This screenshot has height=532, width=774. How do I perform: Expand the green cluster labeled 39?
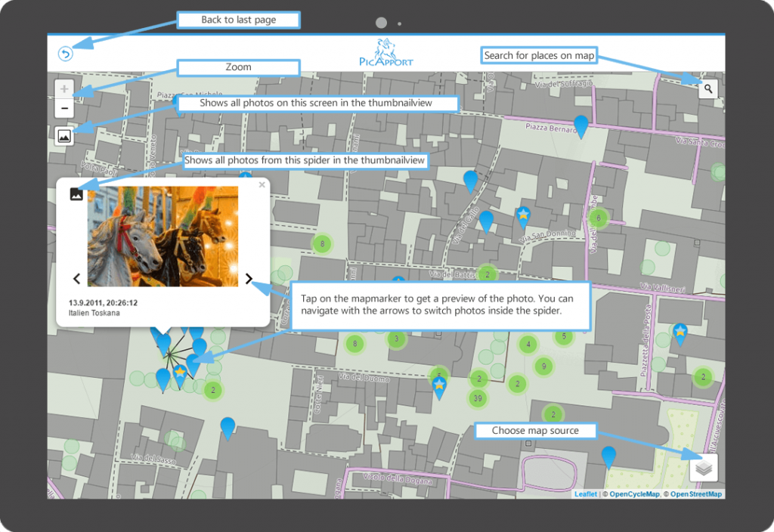pyautogui.click(x=477, y=398)
